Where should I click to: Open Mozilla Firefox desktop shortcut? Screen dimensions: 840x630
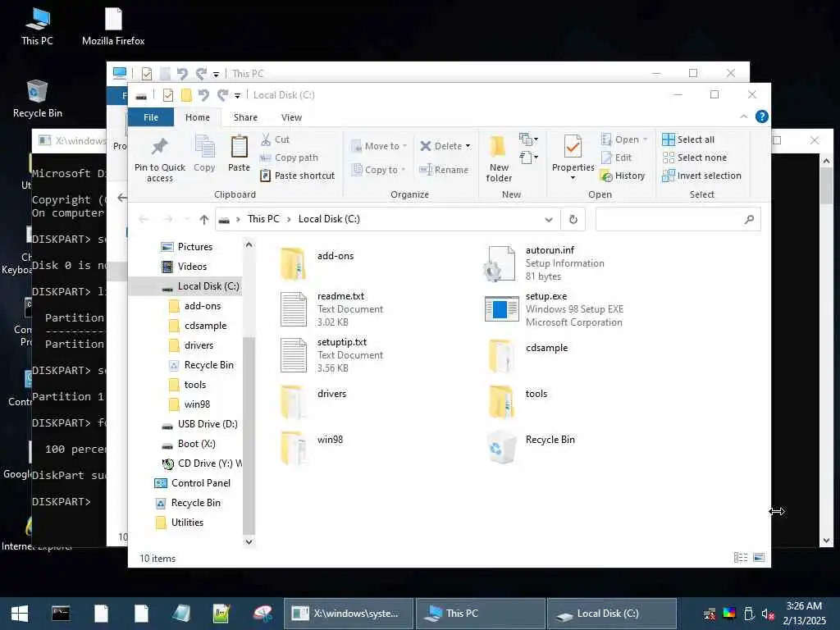click(113, 26)
